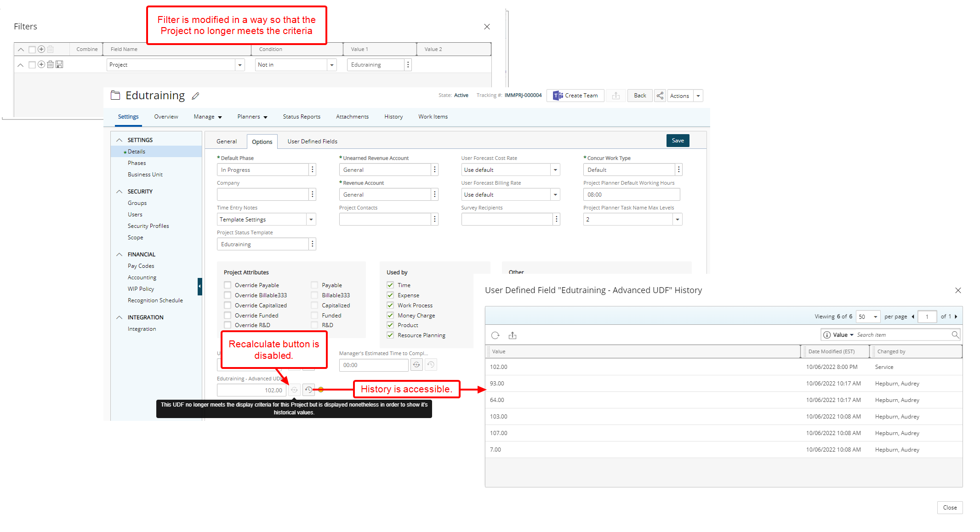
Task: Open the Company field ellipsis menu
Action: pyautogui.click(x=313, y=194)
